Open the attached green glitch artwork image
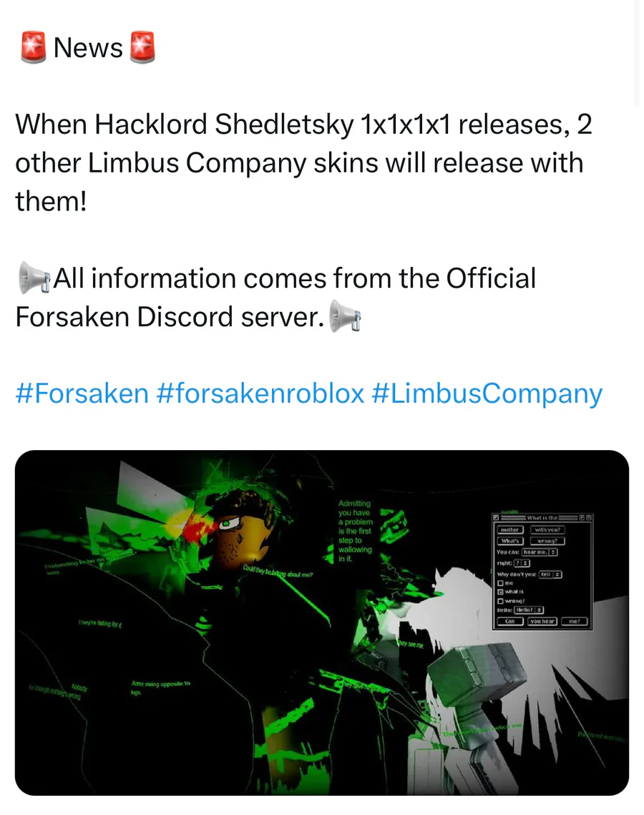This screenshot has width=644, height=815. [x=322, y=623]
